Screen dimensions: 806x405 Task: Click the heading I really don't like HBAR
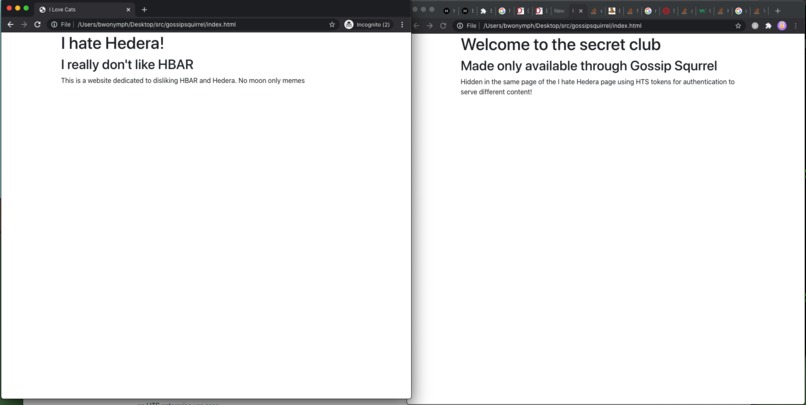[127, 64]
